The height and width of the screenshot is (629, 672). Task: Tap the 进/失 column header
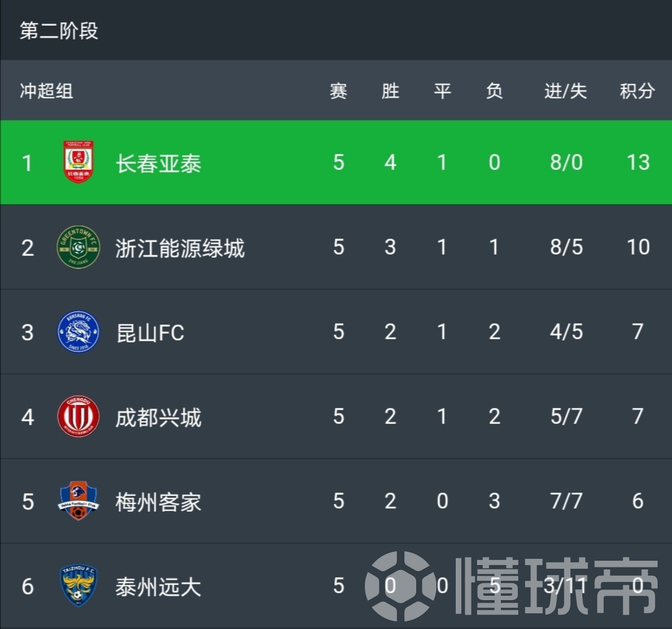pos(565,91)
